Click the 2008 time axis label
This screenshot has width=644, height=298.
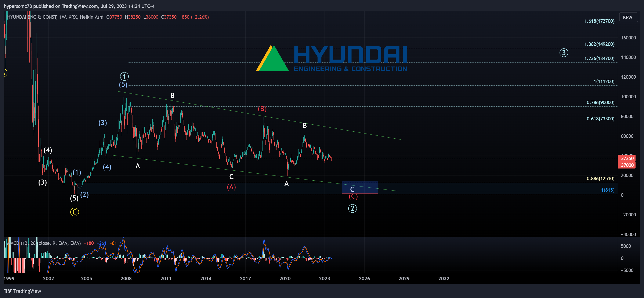coord(126,279)
